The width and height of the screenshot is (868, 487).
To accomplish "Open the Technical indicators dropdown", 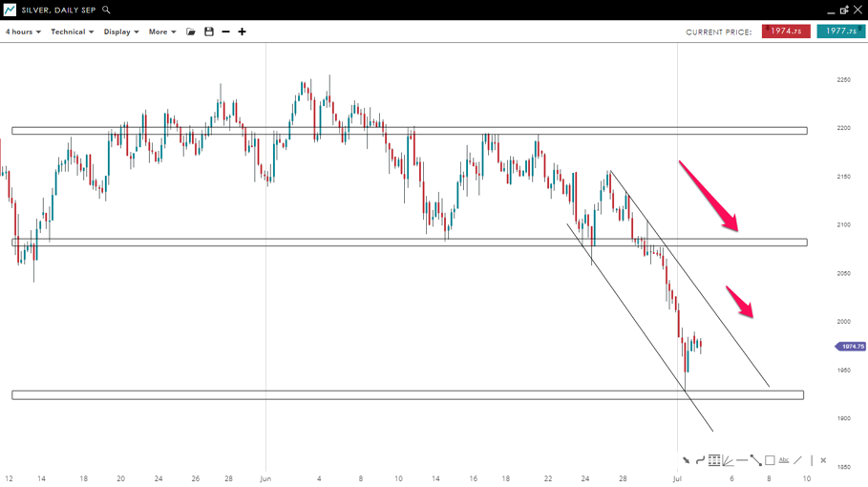I will click(72, 32).
